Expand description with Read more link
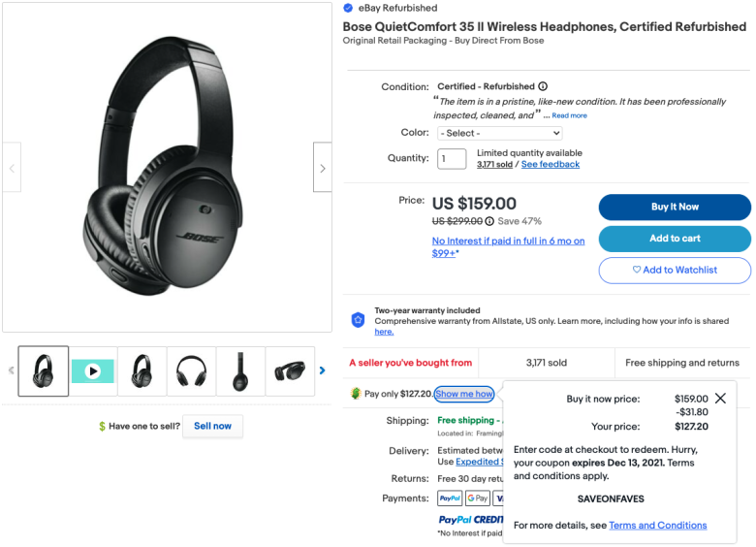The image size is (756, 547). pyautogui.click(x=569, y=115)
